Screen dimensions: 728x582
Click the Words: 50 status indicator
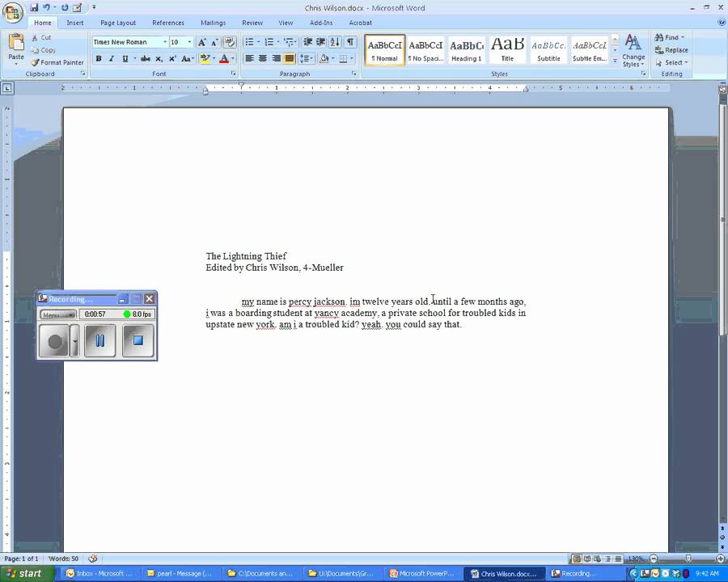click(63, 559)
